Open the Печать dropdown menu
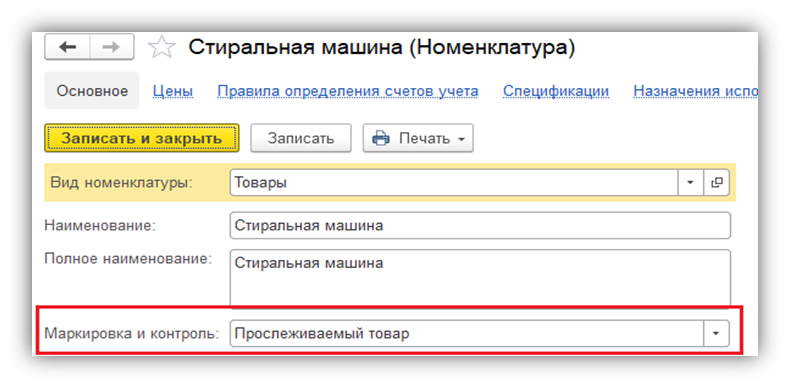 click(418, 138)
